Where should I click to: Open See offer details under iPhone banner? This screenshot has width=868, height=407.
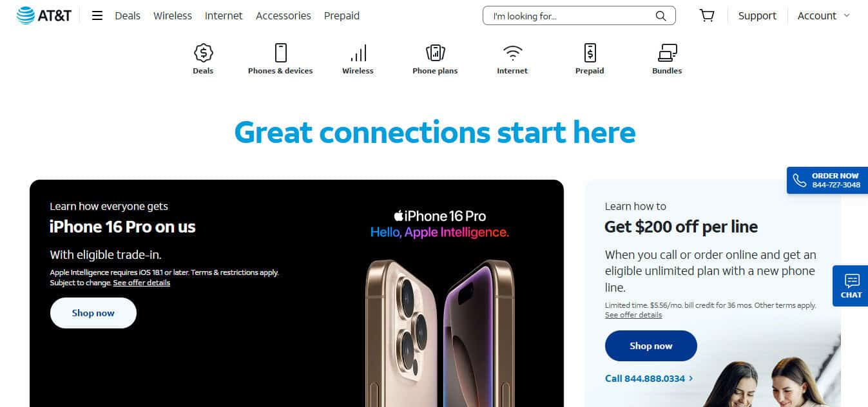[142, 283]
